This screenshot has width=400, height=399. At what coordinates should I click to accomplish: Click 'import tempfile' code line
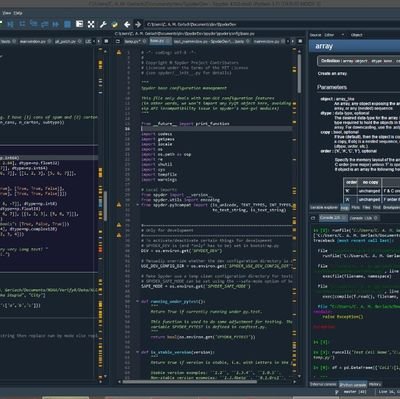pyautogui.click(x=159, y=174)
